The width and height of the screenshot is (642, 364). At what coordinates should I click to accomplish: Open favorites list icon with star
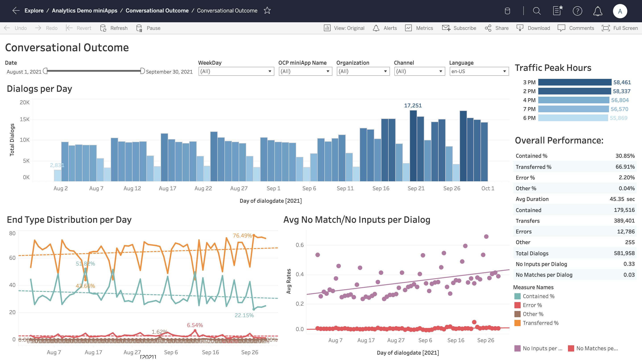click(x=557, y=11)
